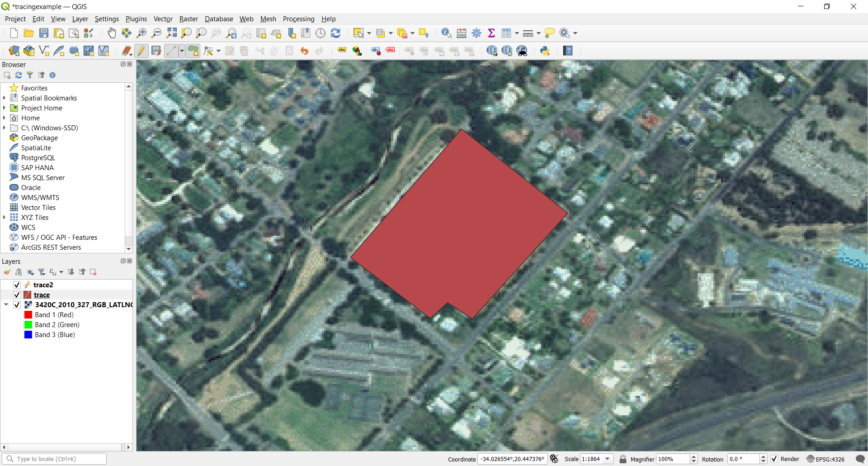This screenshot has height=466, width=868.
Task: Select the Measure Line tool
Action: (x=528, y=33)
